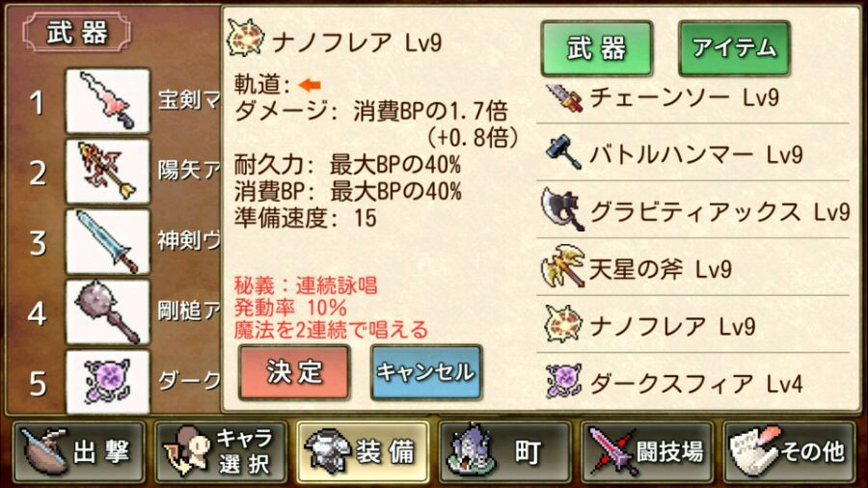Screen dimensions: 868x488
Task: Confirm with the 決定 button
Action: [x=294, y=372]
